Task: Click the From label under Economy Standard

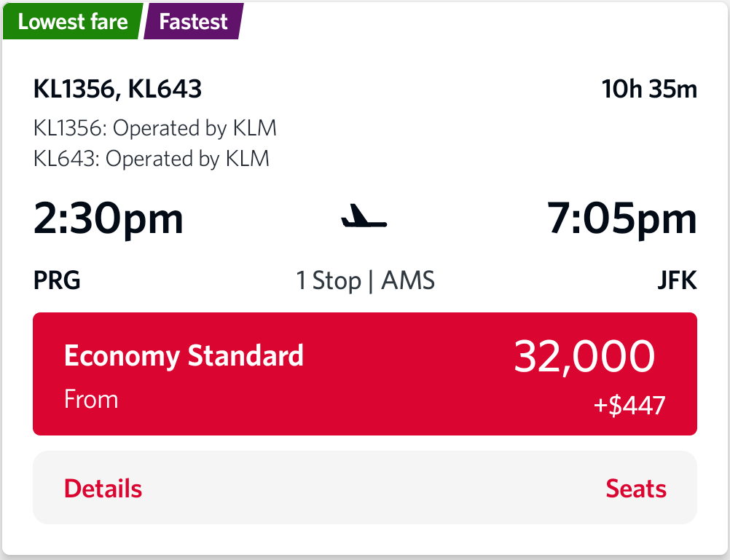Action: tap(91, 399)
